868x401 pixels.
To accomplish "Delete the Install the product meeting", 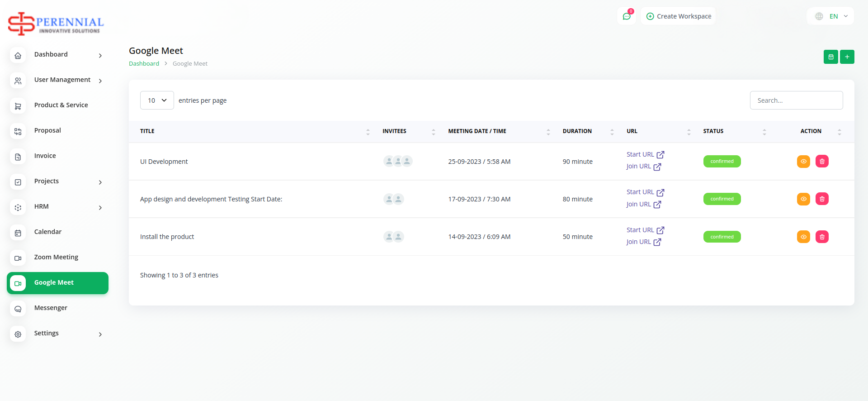I will [821, 237].
